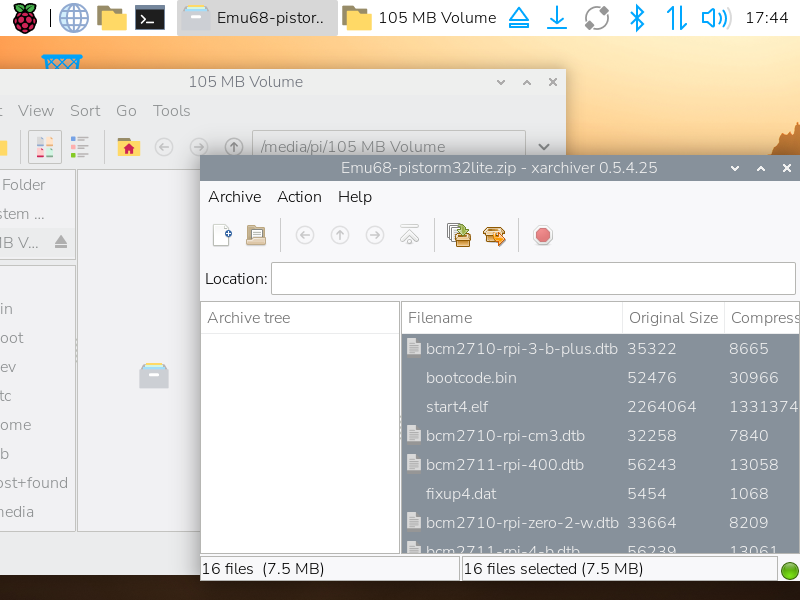800x600 pixels.
Task: Open the Action menu
Action: coord(299,197)
